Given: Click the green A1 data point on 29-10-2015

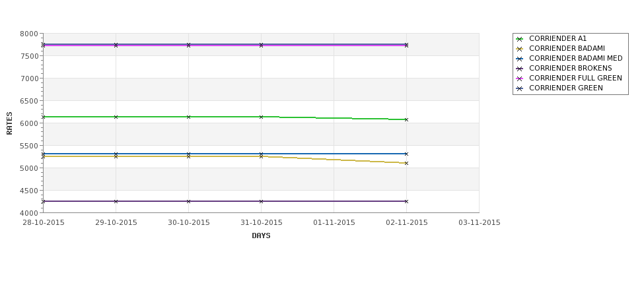Looking at the screenshot, I should coord(116,117).
